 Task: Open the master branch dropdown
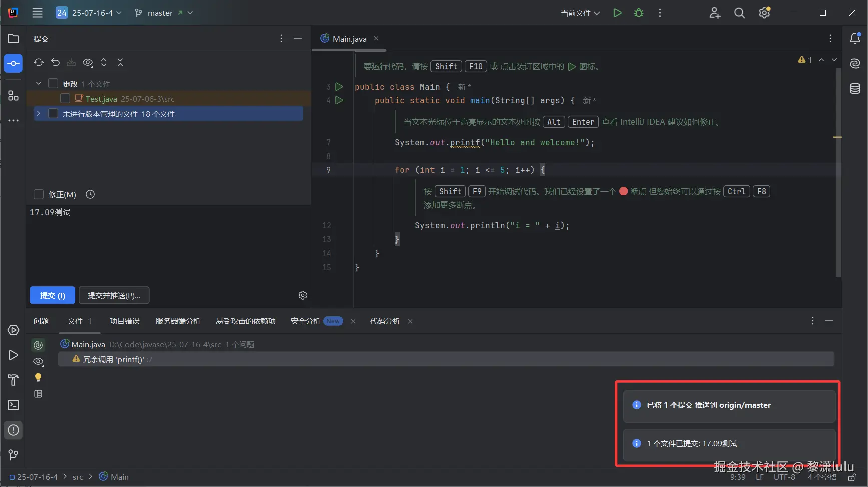click(164, 13)
